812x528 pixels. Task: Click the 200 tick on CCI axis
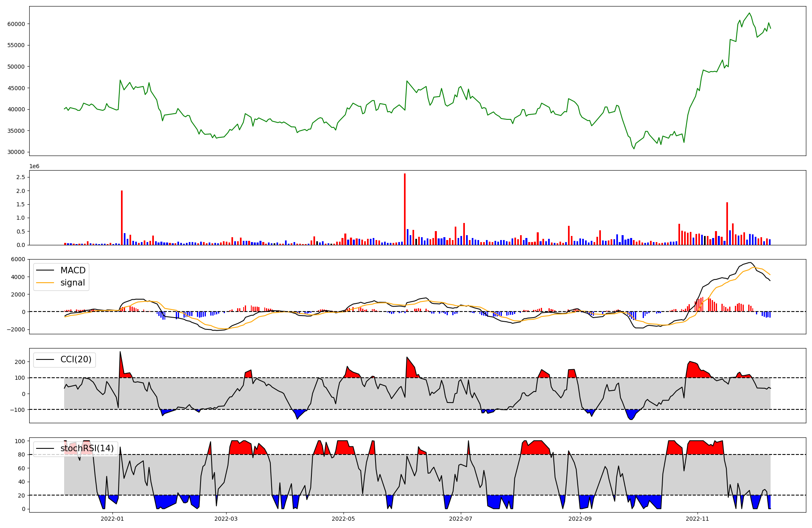(20, 362)
